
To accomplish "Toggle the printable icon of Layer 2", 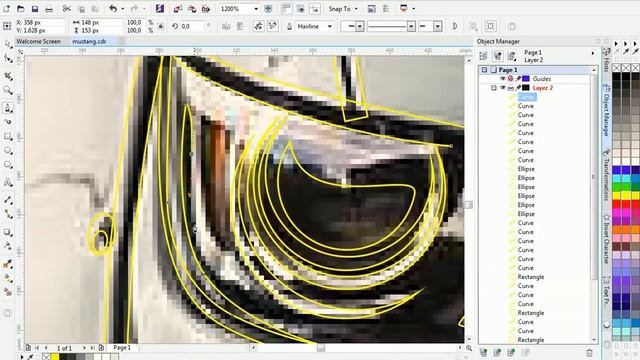I will 511,88.
